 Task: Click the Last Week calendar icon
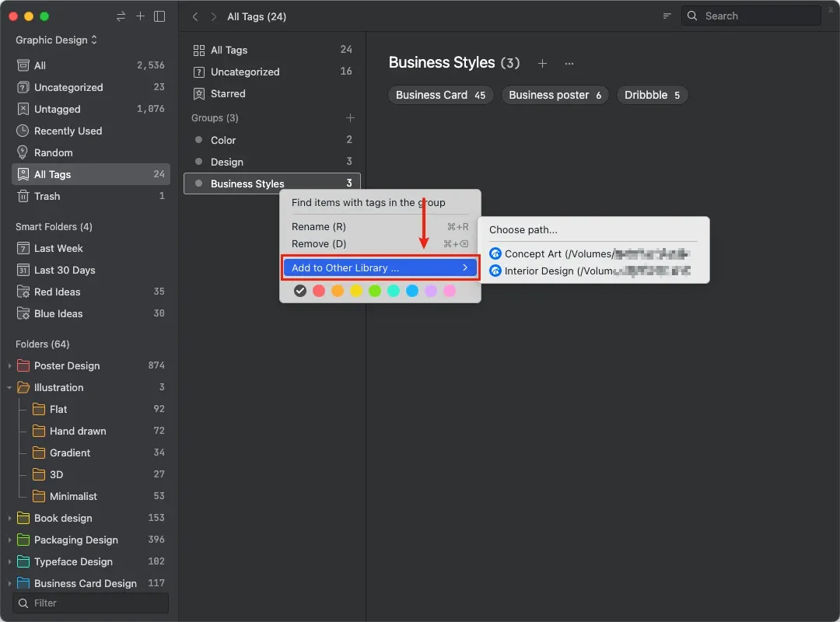23,248
